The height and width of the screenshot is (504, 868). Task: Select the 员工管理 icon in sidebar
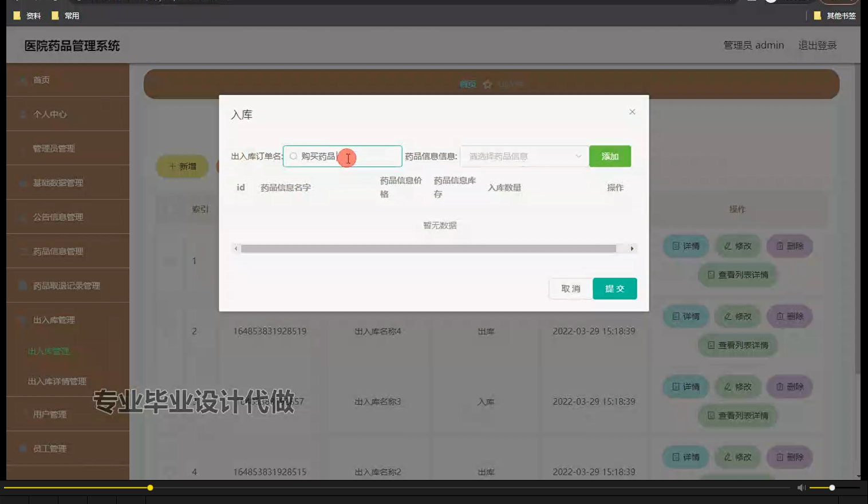(x=22, y=448)
